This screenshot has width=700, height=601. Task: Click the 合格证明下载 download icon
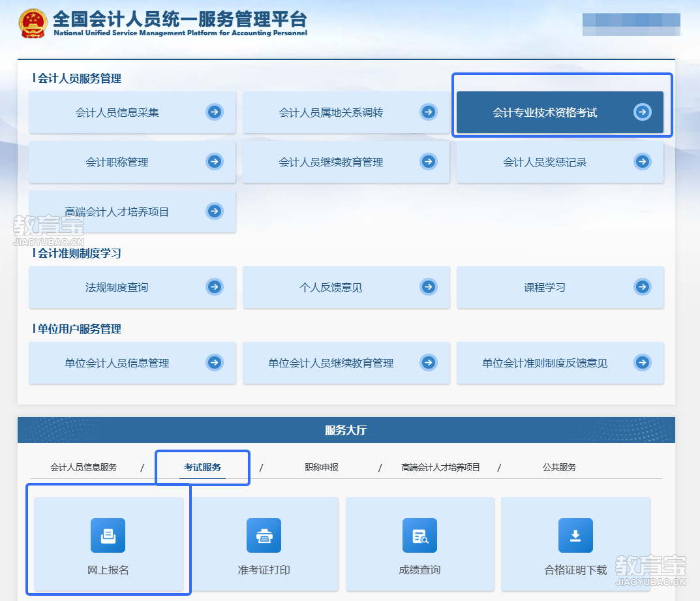click(x=575, y=535)
